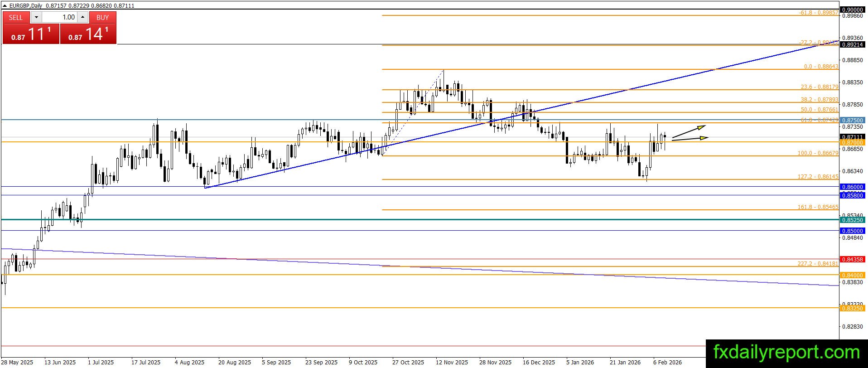Increase lot volume with up arrow

tap(82, 17)
